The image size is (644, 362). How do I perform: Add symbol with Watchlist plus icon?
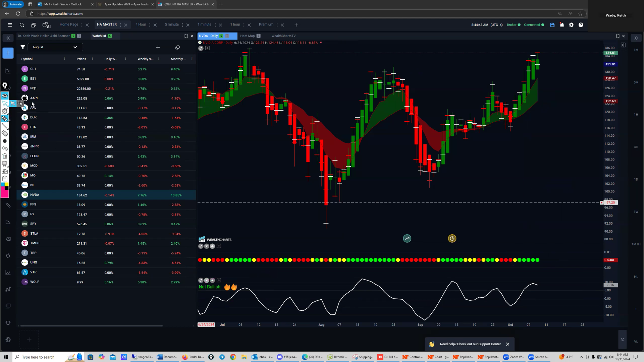point(158,47)
